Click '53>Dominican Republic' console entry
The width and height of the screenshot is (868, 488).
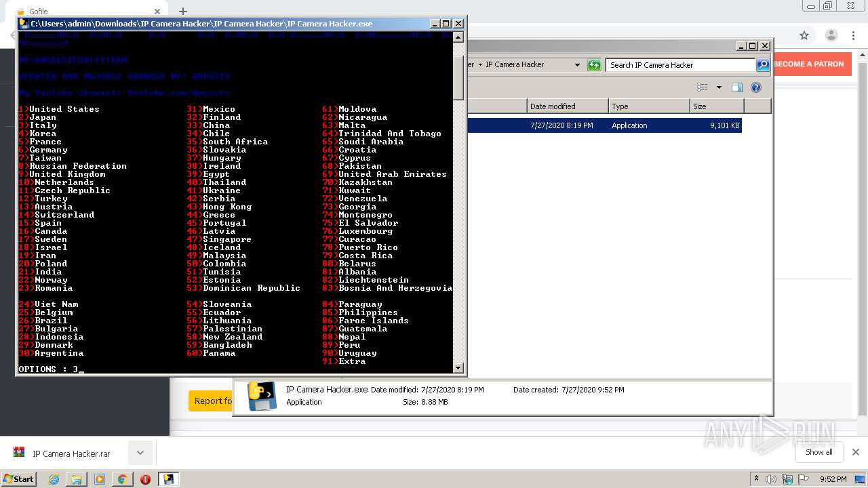pyautogui.click(x=243, y=288)
